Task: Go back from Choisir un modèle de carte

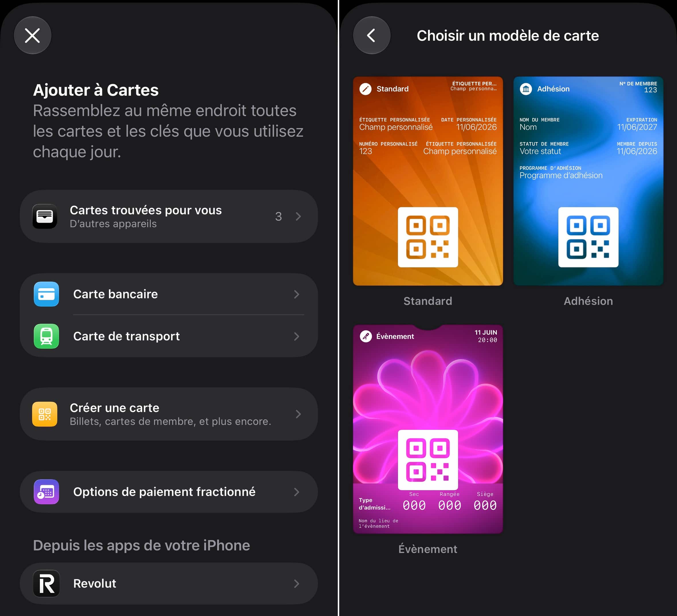Action: 372,35
